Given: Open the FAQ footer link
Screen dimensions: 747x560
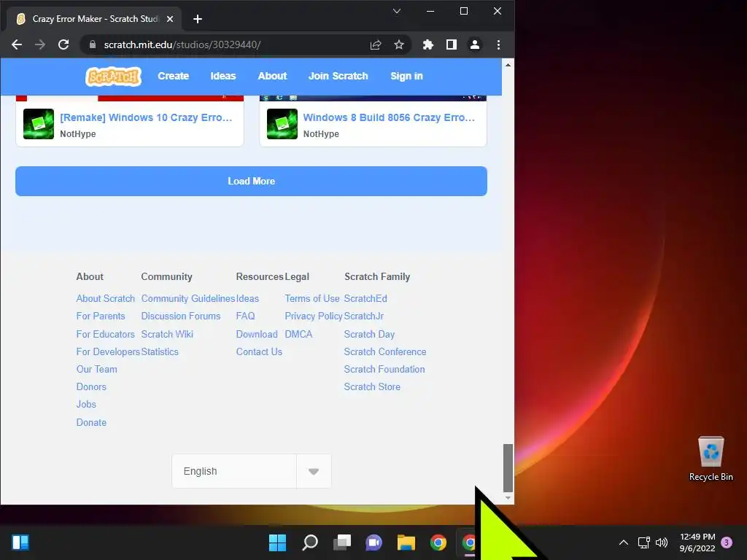Looking at the screenshot, I should point(245,316).
